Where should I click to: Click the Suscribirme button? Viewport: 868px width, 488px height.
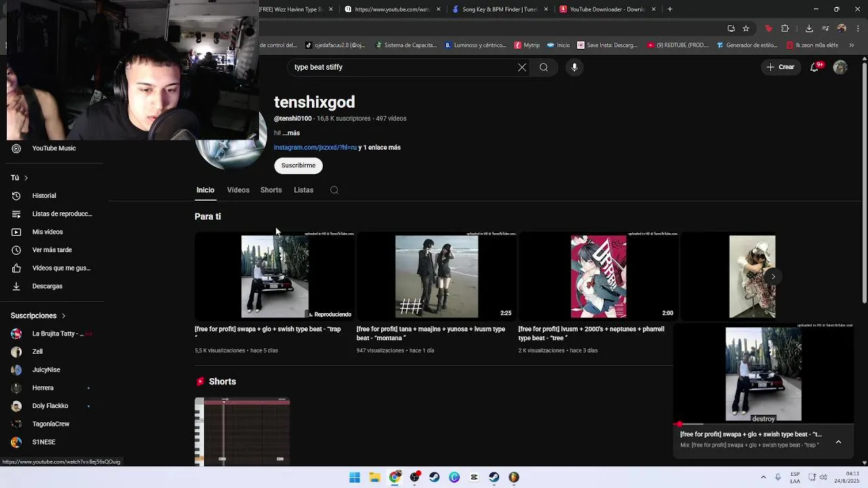pos(298,165)
